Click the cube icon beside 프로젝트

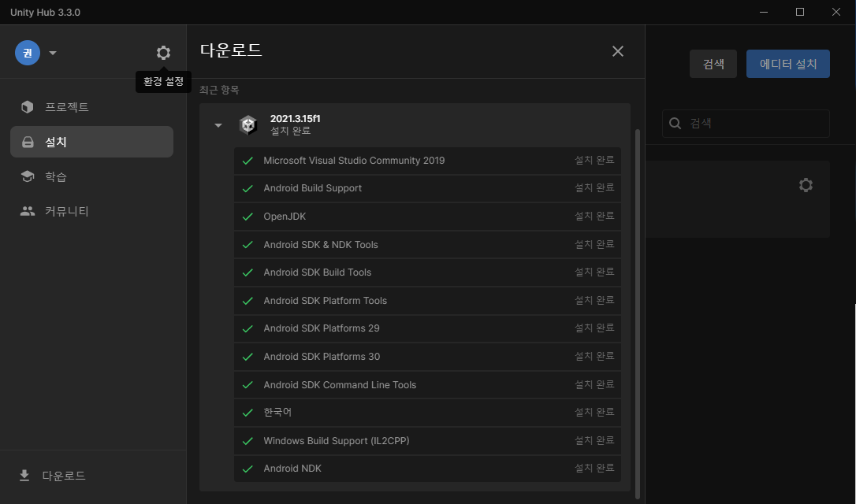point(28,107)
